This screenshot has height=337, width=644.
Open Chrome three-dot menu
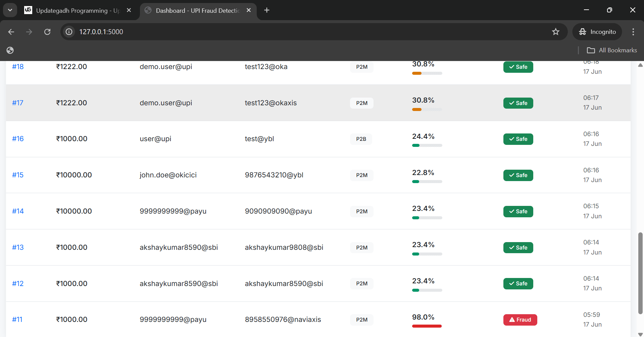(633, 32)
